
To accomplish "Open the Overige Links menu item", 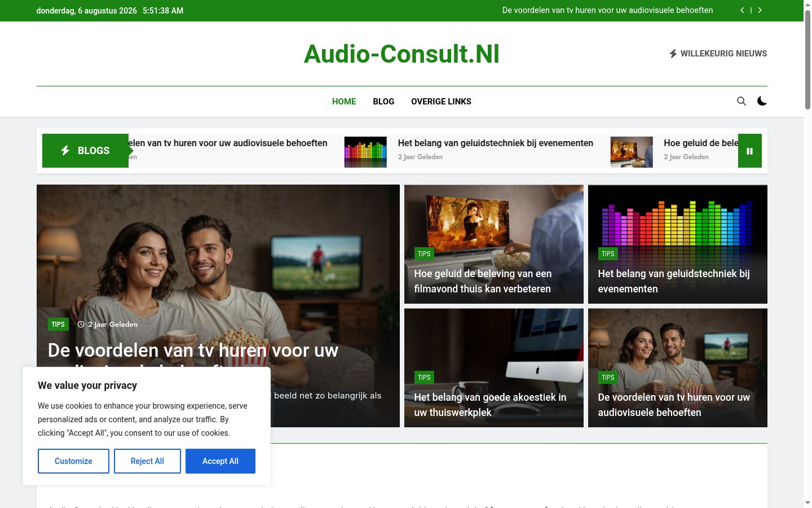I will (441, 102).
